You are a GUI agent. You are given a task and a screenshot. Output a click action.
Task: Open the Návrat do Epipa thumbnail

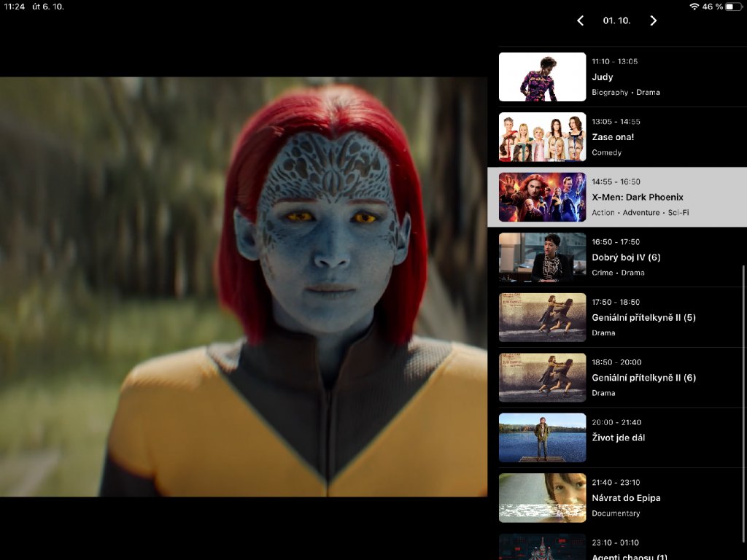pos(542,497)
